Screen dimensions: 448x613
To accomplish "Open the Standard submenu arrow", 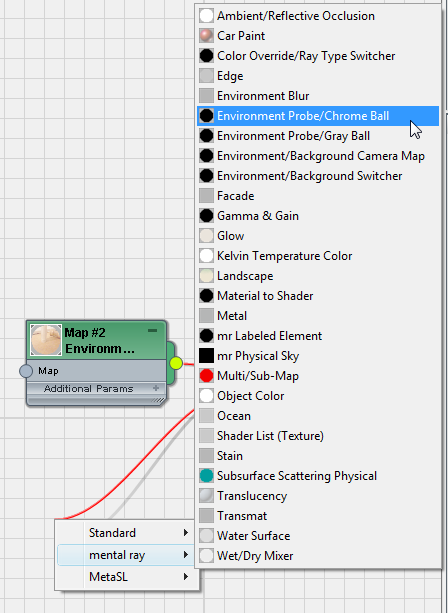I will [186, 533].
